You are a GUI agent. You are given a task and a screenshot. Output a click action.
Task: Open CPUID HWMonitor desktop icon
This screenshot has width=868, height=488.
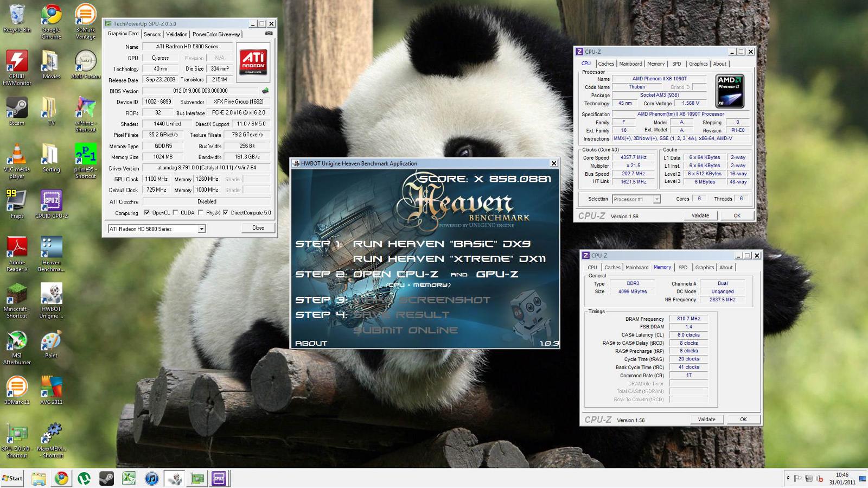pyautogui.click(x=17, y=68)
